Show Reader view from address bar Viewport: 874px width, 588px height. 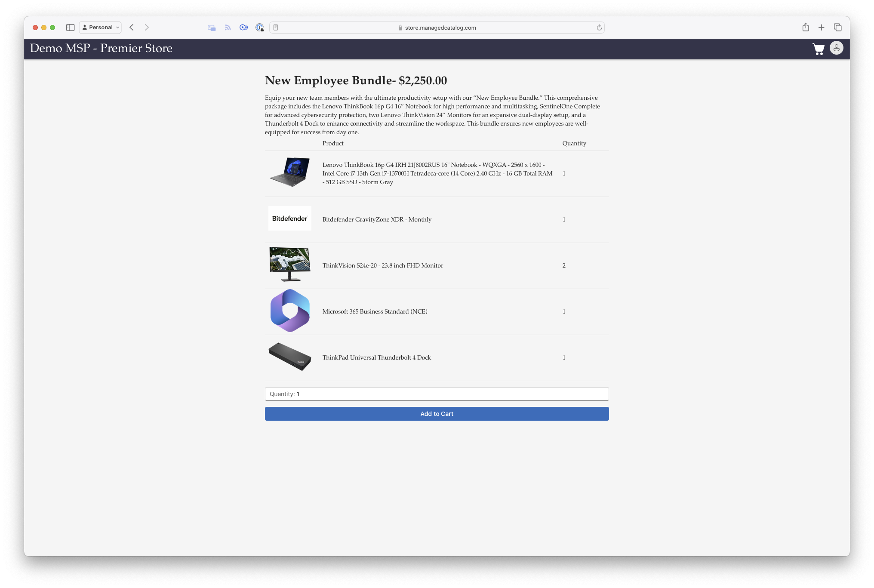tap(276, 28)
